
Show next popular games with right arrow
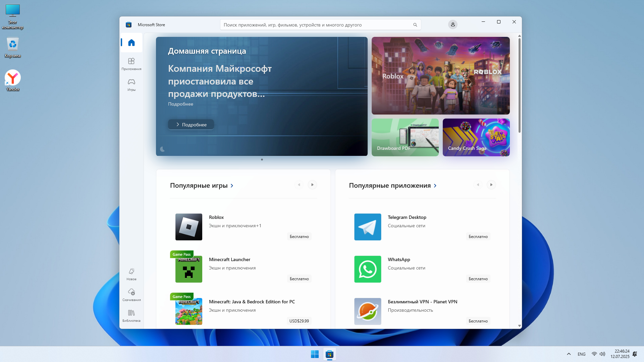click(312, 185)
